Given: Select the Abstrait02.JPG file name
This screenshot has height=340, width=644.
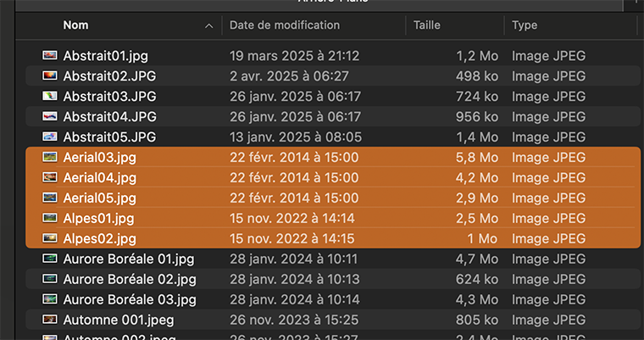Looking at the screenshot, I should point(109,76).
